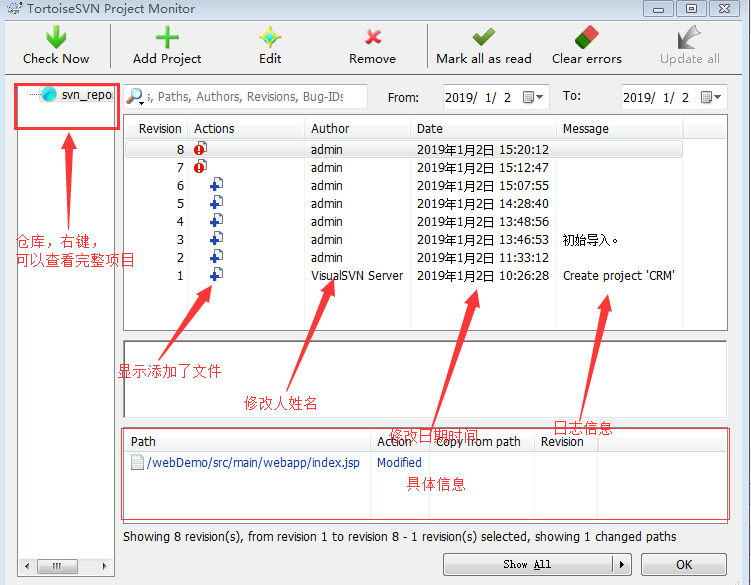Viewport: 751px width, 585px height.
Task: Click the project tree scroll right arrow
Action: pyautogui.click(x=105, y=566)
